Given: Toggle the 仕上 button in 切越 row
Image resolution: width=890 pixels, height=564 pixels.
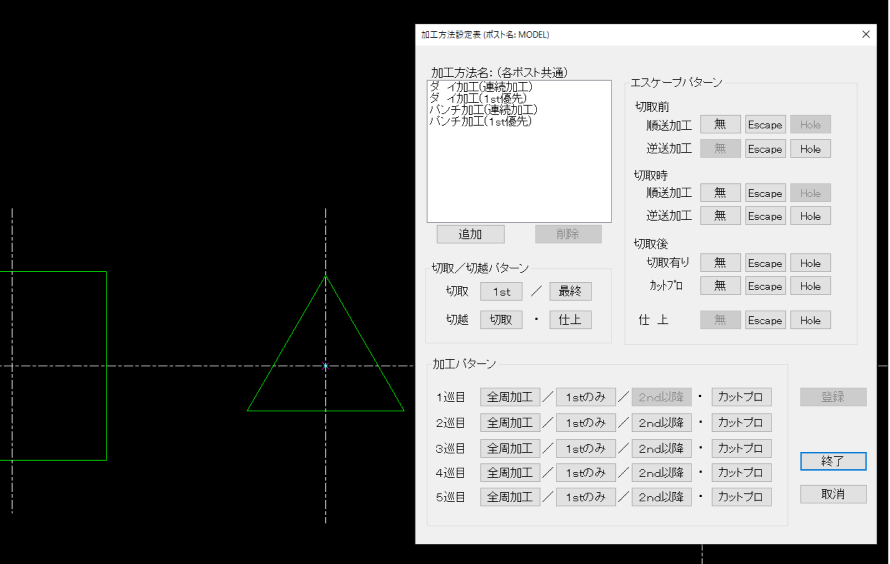Looking at the screenshot, I should (570, 320).
